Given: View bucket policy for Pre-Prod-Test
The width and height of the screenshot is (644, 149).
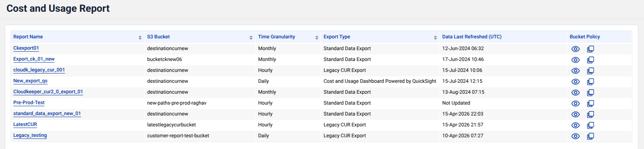Looking at the screenshot, I should click(575, 103).
